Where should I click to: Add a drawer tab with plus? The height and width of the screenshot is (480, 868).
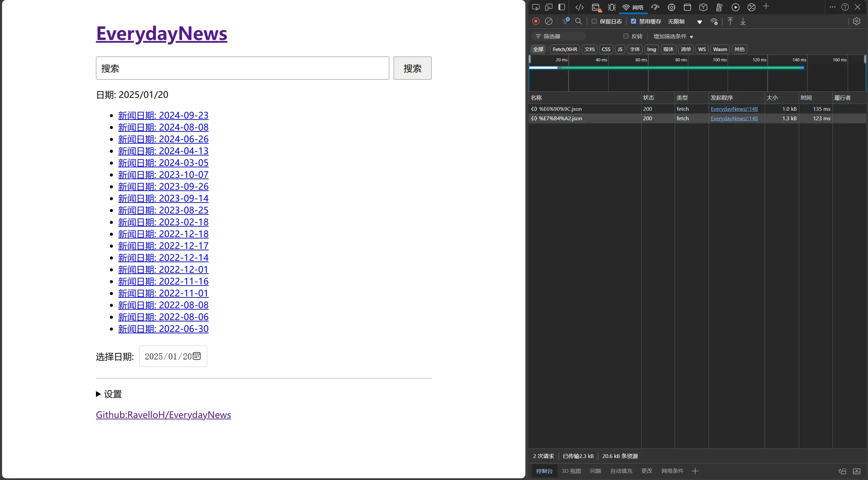coord(695,471)
